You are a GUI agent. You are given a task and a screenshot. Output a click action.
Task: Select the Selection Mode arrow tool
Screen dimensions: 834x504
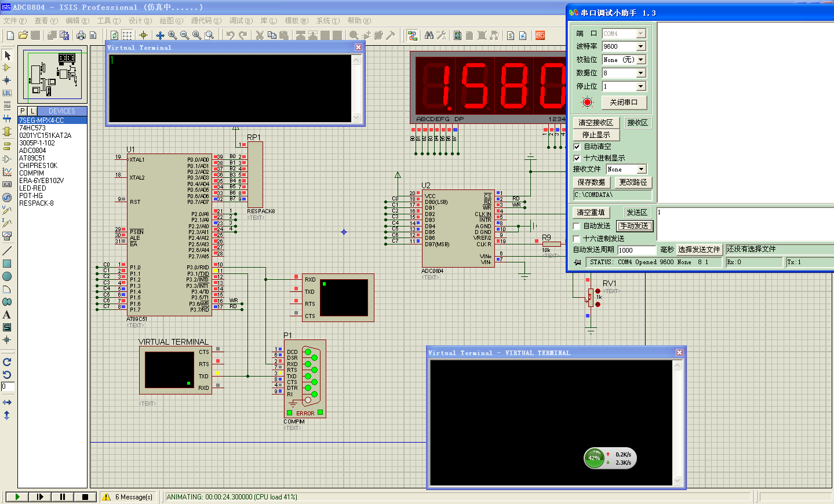(7, 55)
